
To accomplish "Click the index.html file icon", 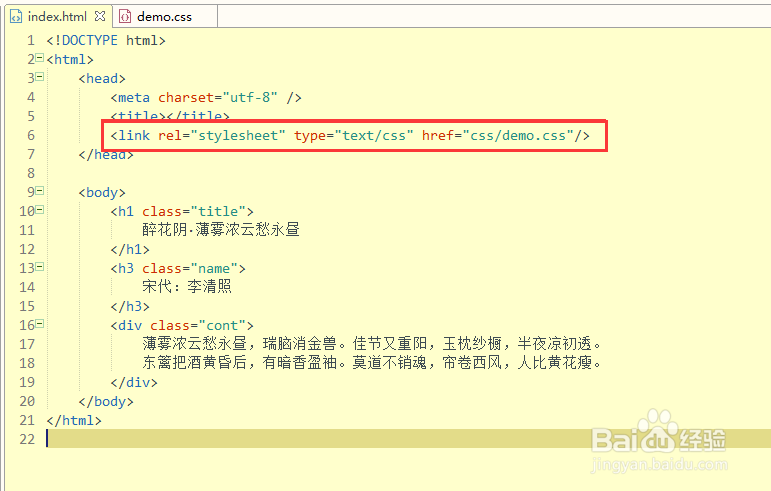I will tap(16, 17).
